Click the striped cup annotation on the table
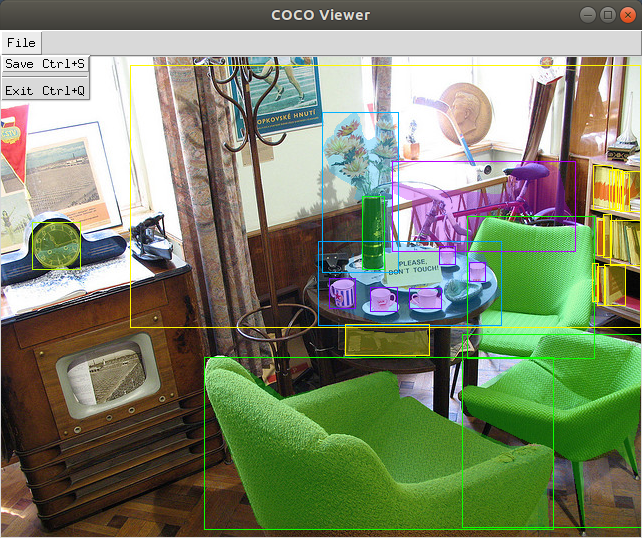 click(x=342, y=293)
